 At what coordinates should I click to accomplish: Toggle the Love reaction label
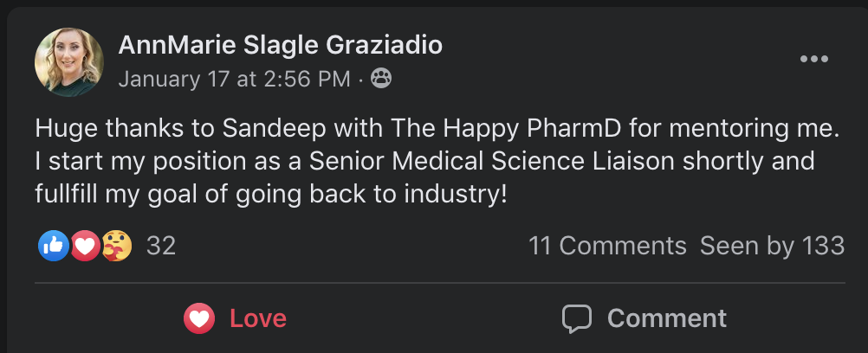point(257,318)
